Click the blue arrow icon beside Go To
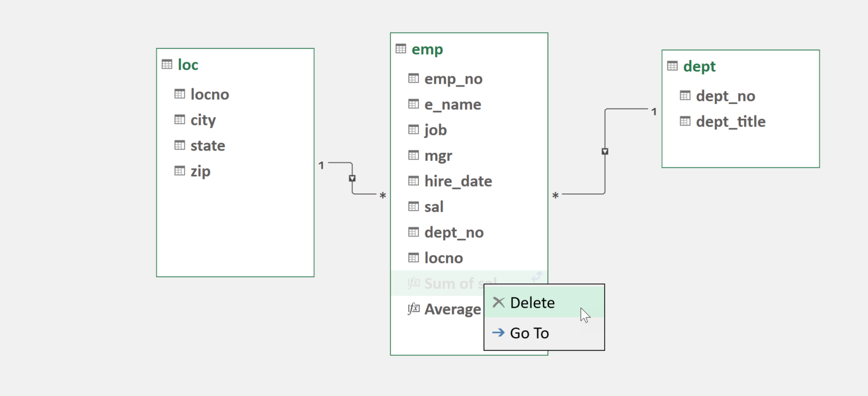 pyautogui.click(x=499, y=333)
